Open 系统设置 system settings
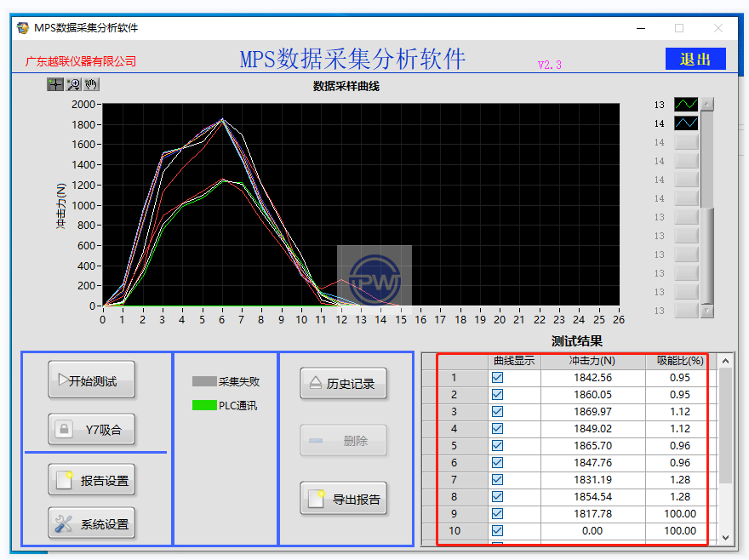This screenshot has width=749, height=560. pos(91,524)
